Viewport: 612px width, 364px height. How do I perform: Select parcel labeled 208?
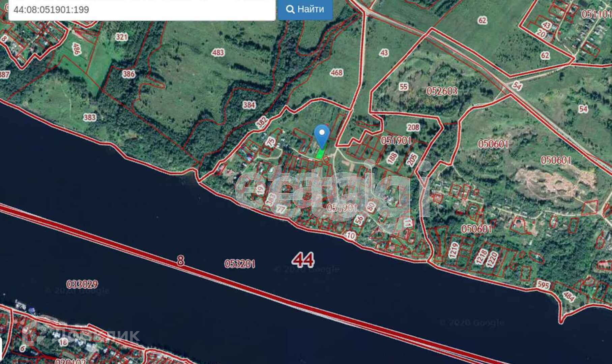click(x=413, y=127)
